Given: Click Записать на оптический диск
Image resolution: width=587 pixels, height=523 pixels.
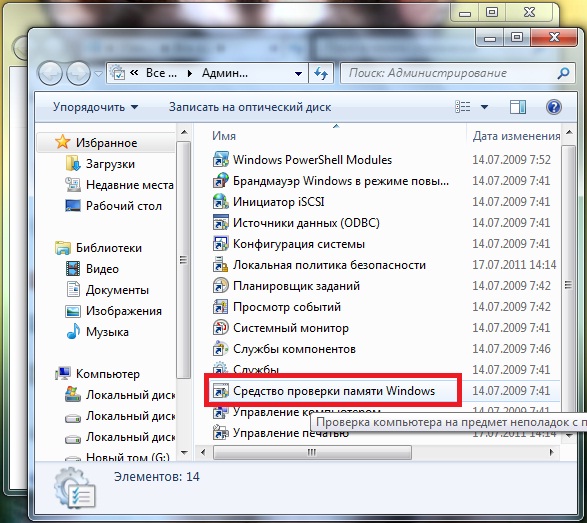Looking at the screenshot, I should (x=250, y=107).
